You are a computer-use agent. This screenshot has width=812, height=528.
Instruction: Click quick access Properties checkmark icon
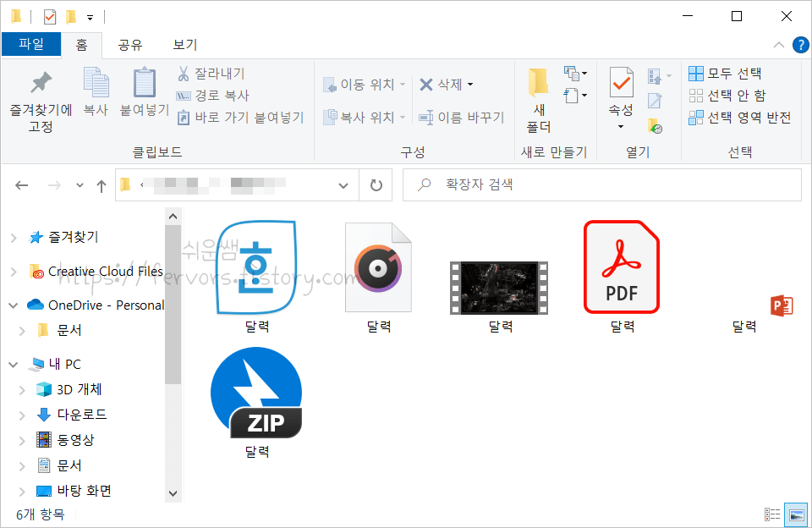click(50, 17)
